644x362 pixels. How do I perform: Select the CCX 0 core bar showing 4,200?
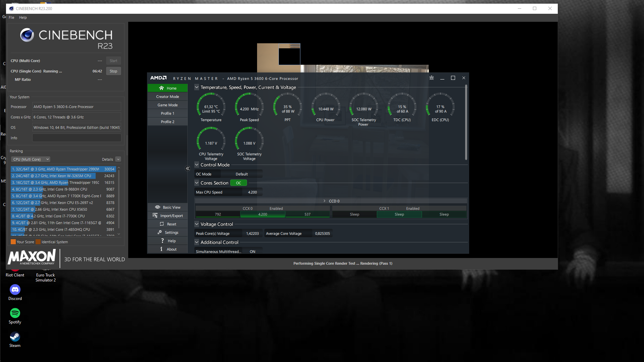point(263,214)
